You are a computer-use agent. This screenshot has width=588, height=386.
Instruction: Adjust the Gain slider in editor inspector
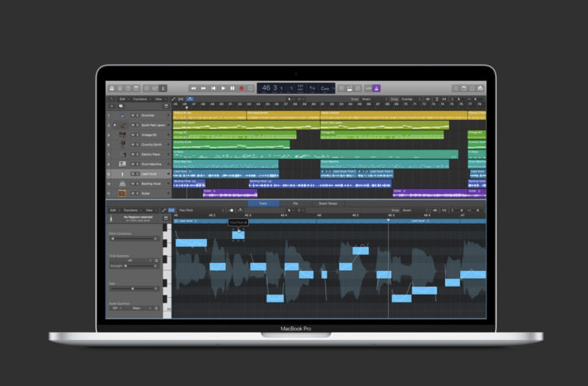click(x=134, y=289)
